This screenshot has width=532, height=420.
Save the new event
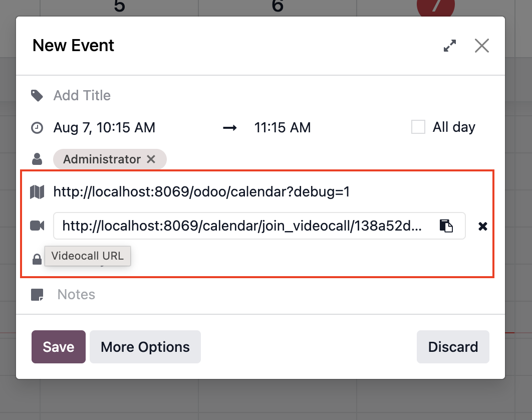coord(58,347)
